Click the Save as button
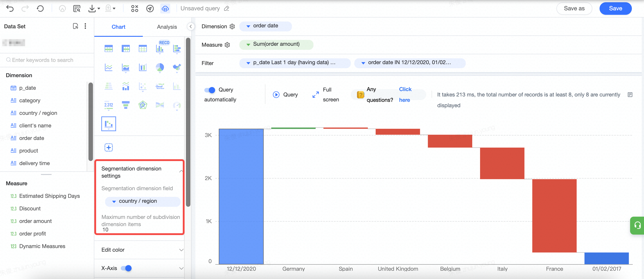Image resolution: width=644 pixels, height=279 pixels. [x=574, y=9]
